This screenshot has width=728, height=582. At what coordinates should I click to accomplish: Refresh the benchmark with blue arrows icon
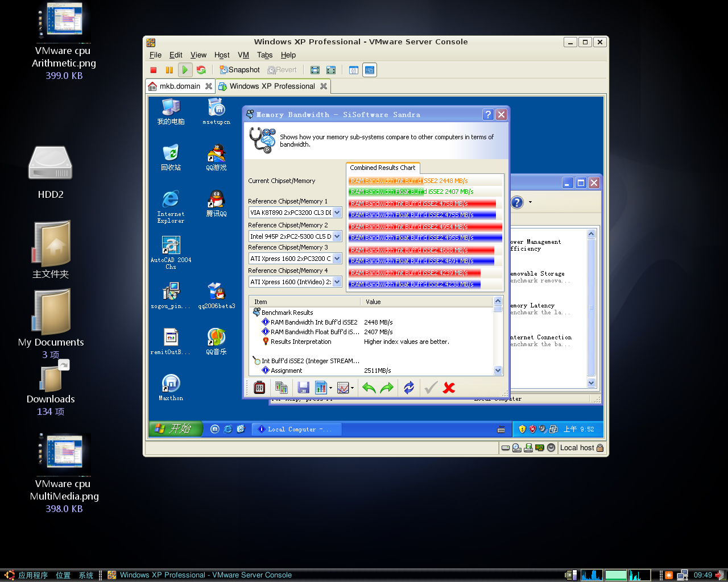(x=408, y=388)
